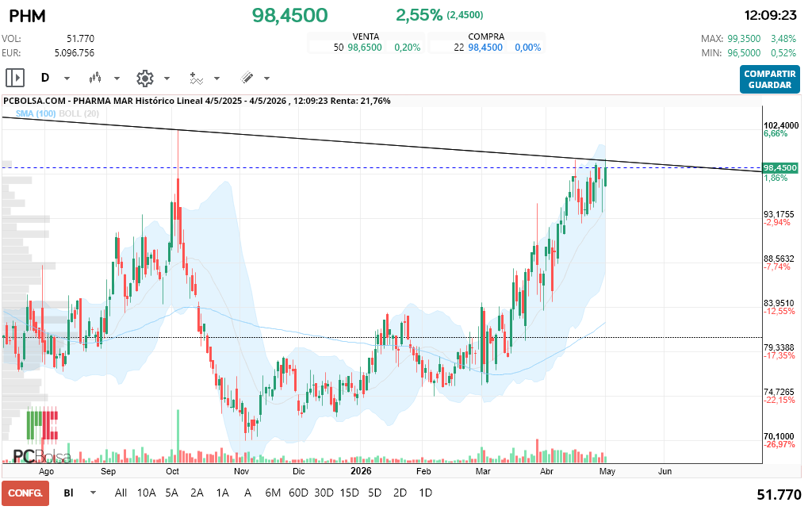Viewport: 812px width, 510px height.
Task: Open the CONFG. button
Action: click(x=25, y=493)
